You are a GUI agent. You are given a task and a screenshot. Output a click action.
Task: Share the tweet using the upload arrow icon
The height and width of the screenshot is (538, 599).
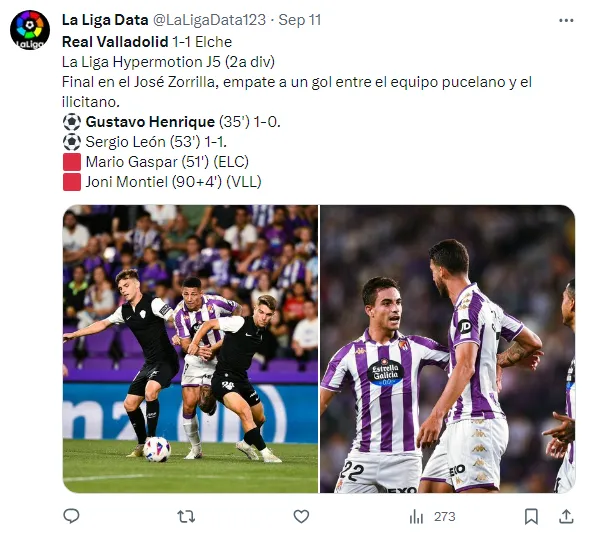(566, 516)
